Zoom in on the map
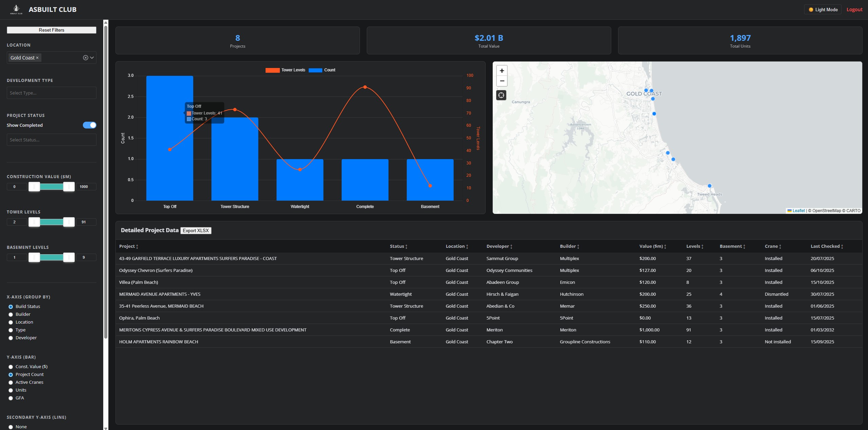The height and width of the screenshot is (430, 868). (x=502, y=71)
